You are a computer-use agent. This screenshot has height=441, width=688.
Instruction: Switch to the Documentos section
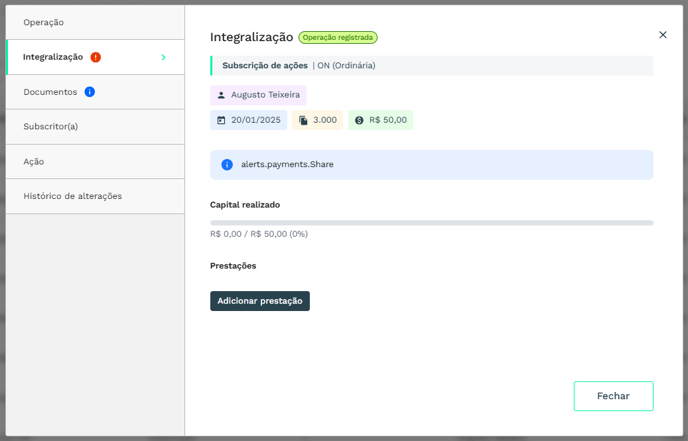50,92
